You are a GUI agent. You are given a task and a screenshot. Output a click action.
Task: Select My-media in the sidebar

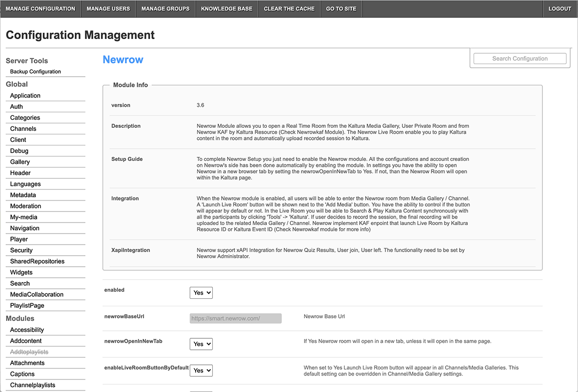[x=24, y=217]
